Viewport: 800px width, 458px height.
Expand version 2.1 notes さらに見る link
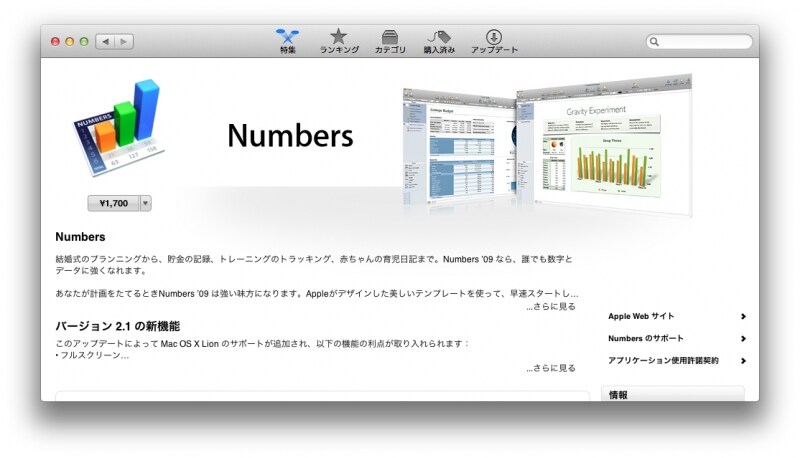coord(551,368)
